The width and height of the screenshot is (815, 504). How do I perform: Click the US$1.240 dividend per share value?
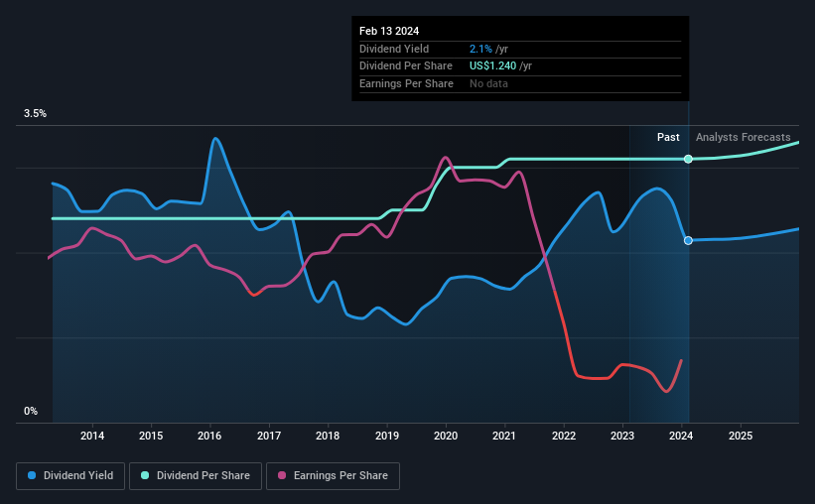[x=492, y=66]
